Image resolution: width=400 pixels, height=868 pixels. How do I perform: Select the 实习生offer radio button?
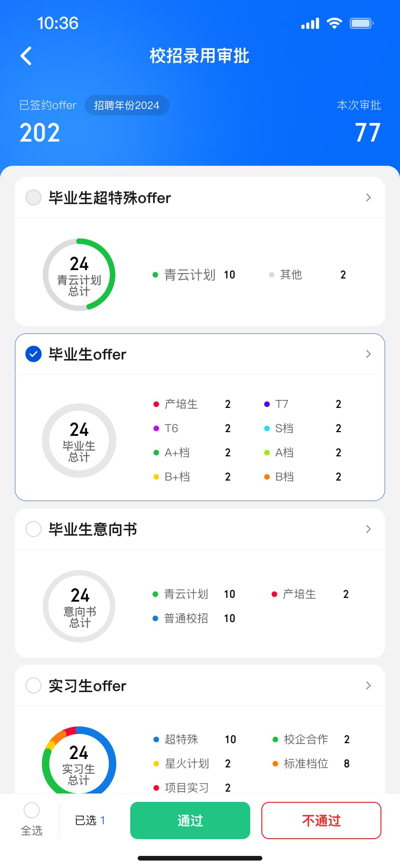[x=33, y=685]
